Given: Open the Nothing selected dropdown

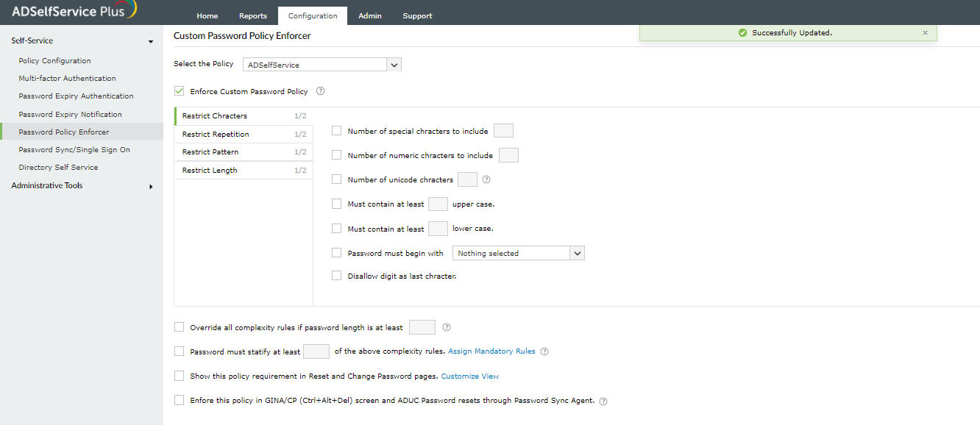Looking at the screenshot, I should pyautogui.click(x=577, y=252).
